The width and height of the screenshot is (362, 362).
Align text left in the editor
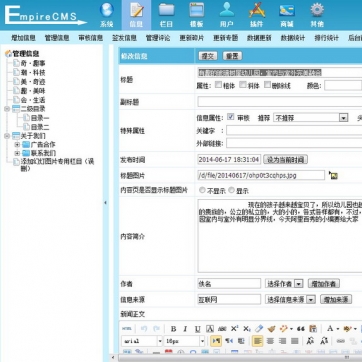[x=257, y=341]
